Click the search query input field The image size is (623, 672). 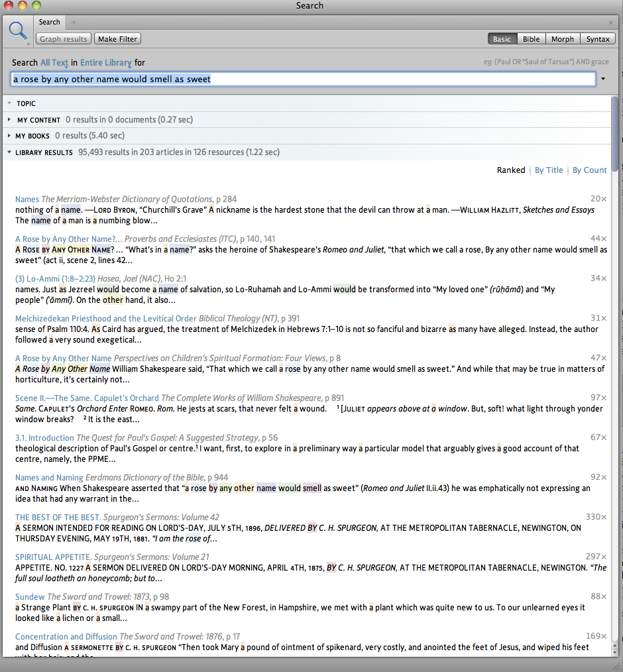pyautogui.click(x=303, y=79)
